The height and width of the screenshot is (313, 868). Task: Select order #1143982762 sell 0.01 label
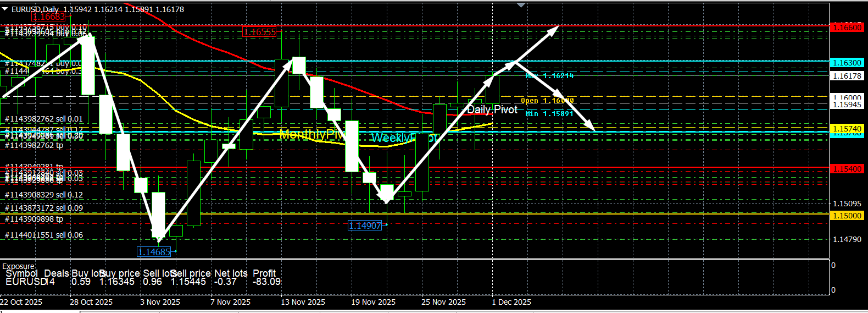[x=44, y=119]
